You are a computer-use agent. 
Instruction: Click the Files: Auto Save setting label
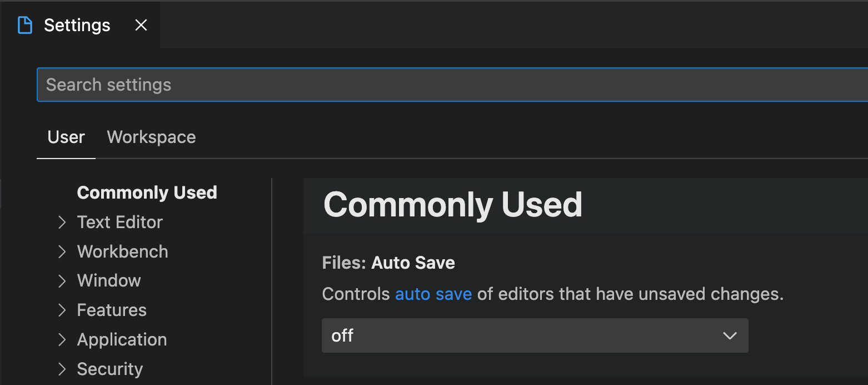click(x=388, y=262)
